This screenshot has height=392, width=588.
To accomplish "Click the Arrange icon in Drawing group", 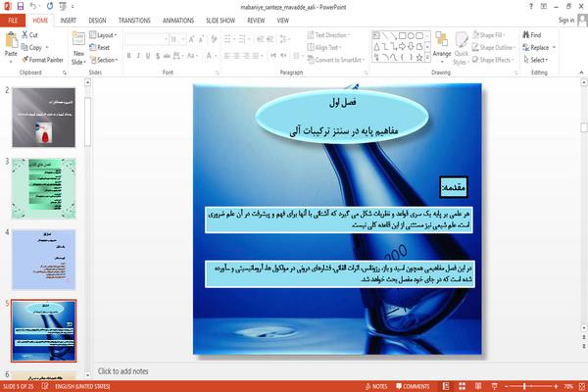I will pos(442,40).
